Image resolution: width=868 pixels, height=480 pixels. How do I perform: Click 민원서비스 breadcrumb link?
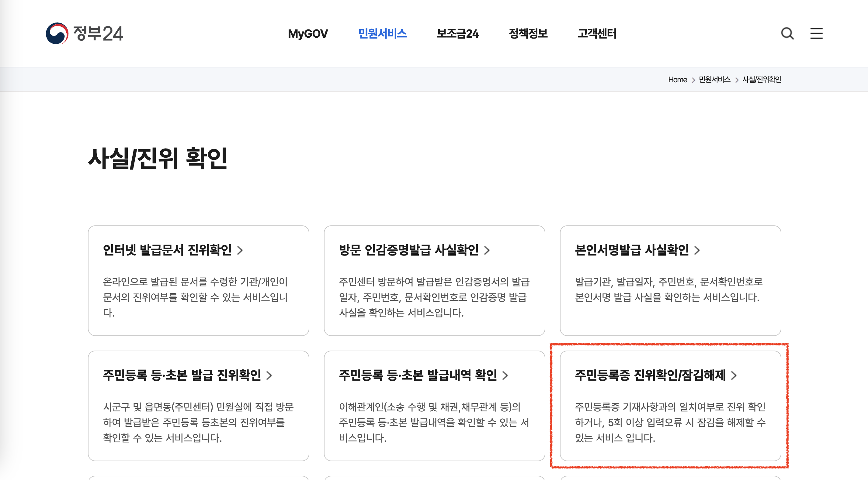pyautogui.click(x=714, y=79)
